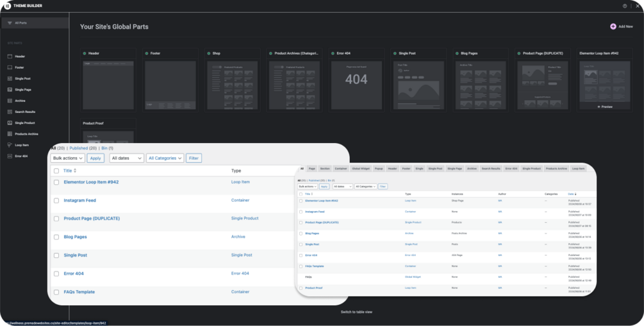Check Product Proof box in small table

click(x=301, y=288)
